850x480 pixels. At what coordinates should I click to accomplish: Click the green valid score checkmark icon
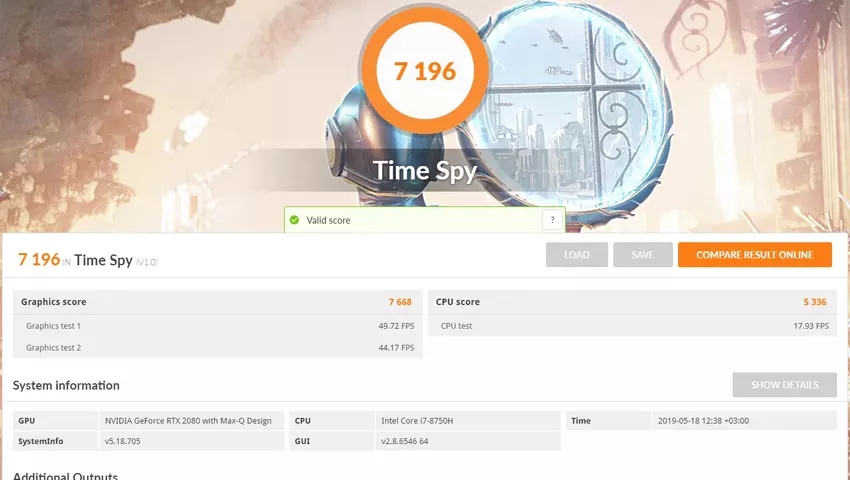(x=294, y=220)
